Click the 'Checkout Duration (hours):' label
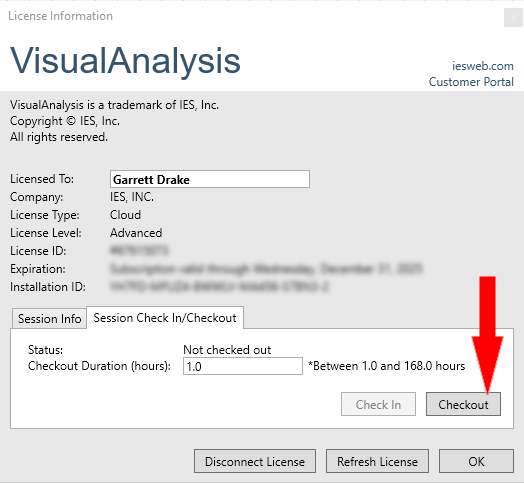524x483 pixels. tap(99, 366)
